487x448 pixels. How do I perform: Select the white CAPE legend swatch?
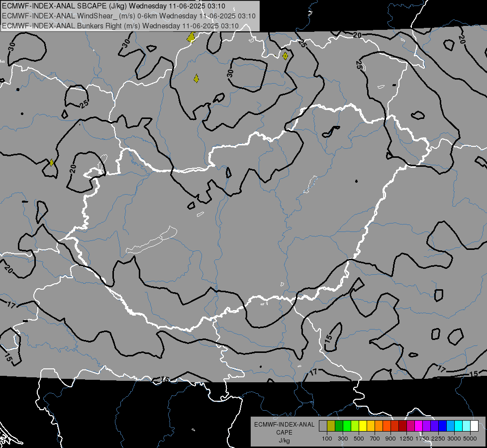474,426
